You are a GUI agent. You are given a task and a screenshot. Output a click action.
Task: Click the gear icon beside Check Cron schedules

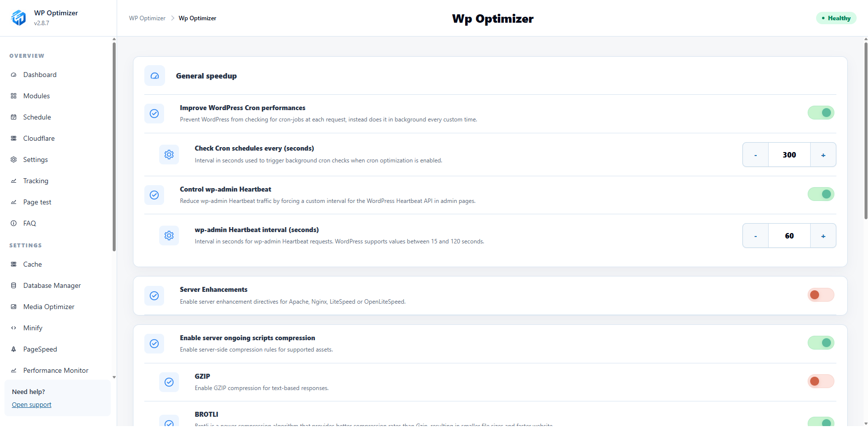pos(169,155)
